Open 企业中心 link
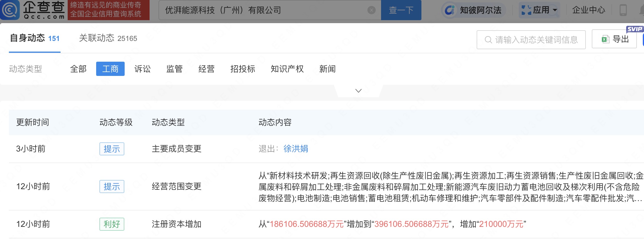 click(x=589, y=10)
